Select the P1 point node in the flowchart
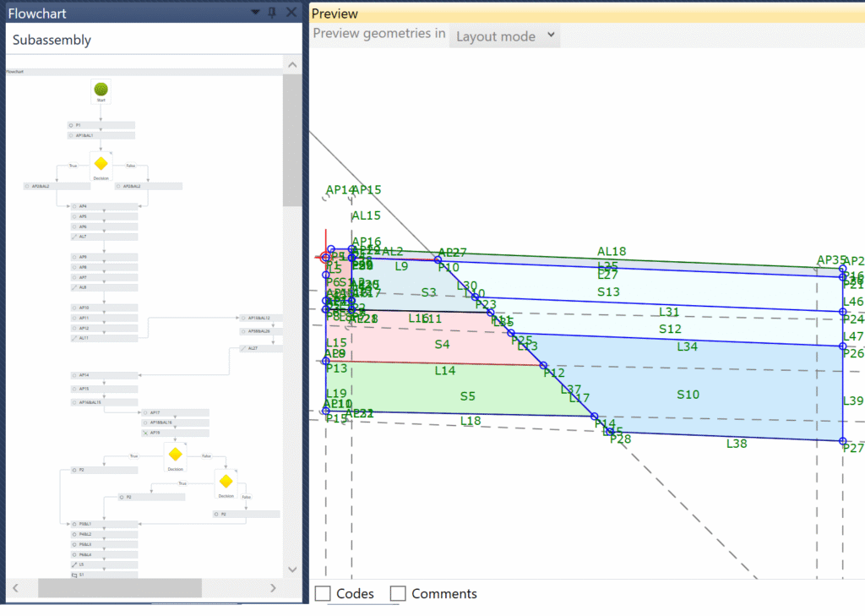The height and width of the screenshot is (616, 865). pos(101,125)
